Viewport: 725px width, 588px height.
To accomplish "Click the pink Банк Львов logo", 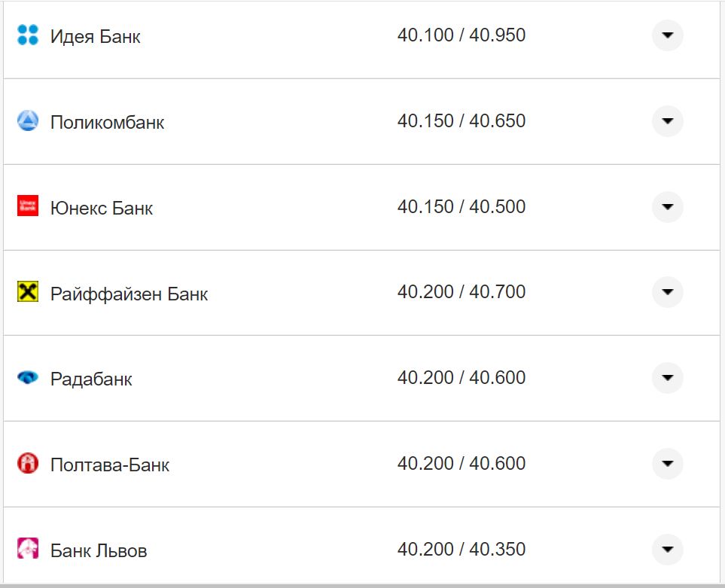I will point(28,549).
